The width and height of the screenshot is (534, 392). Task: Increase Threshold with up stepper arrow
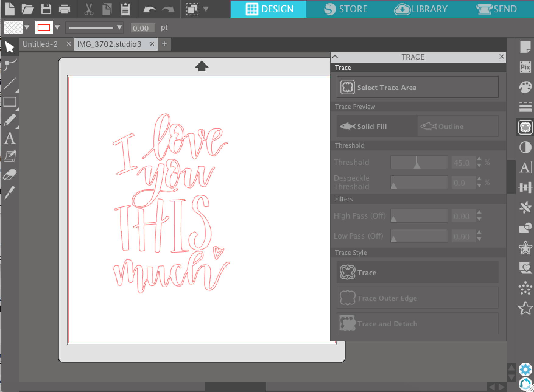(479, 159)
